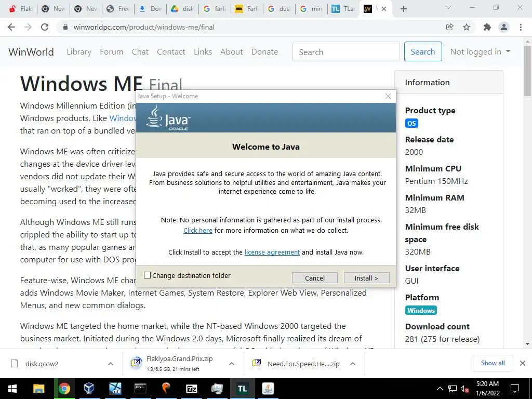Open the TL launcher taskbar icon

pos(242,389)
